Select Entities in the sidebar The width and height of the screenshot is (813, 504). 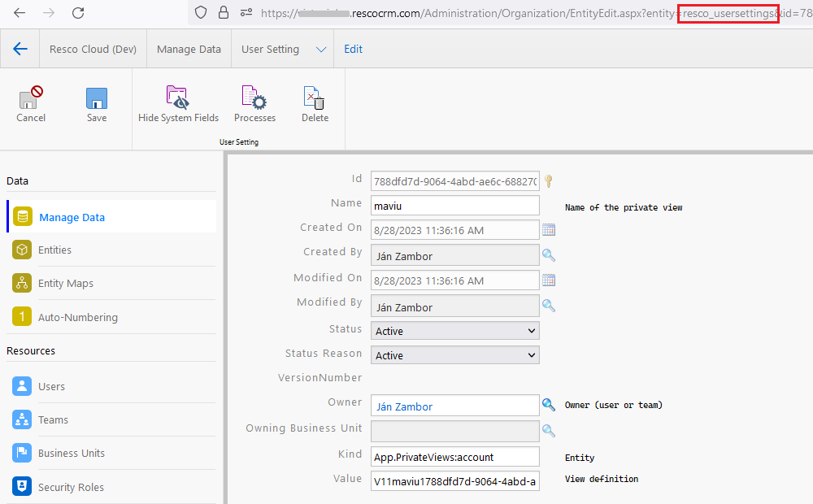point(54,250)
